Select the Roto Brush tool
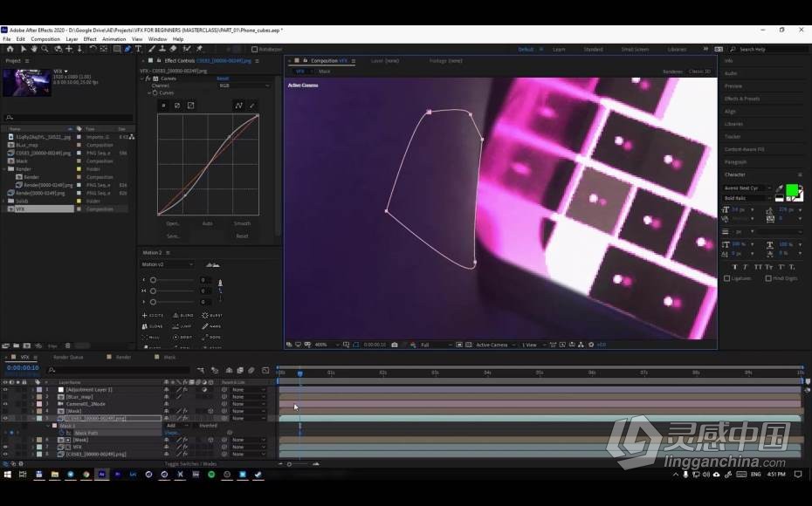Viewport: 812px width, 506px height. (x=187, y=49)
